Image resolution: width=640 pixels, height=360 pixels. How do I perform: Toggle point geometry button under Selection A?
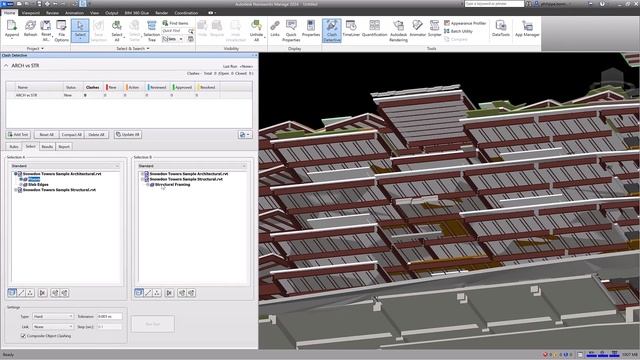coord(30,293)
